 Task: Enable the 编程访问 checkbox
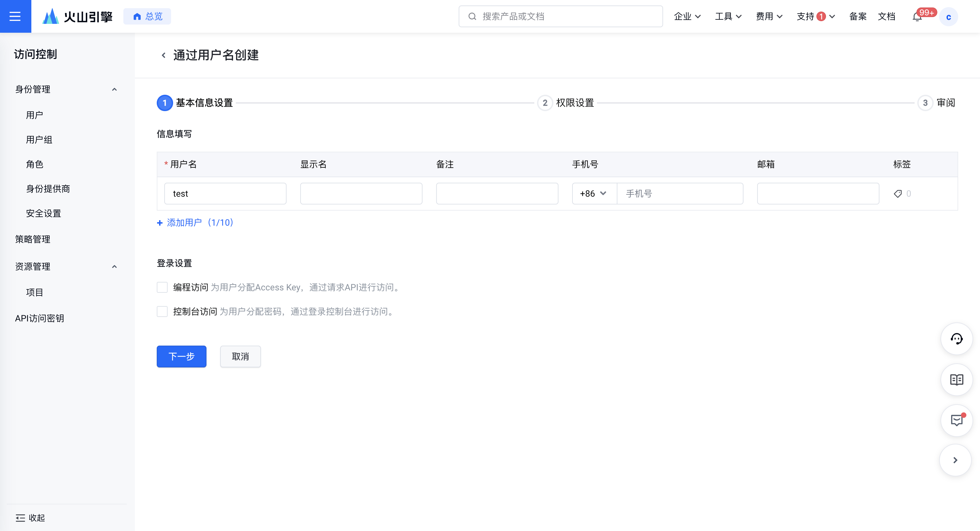[x=162, y=287]
